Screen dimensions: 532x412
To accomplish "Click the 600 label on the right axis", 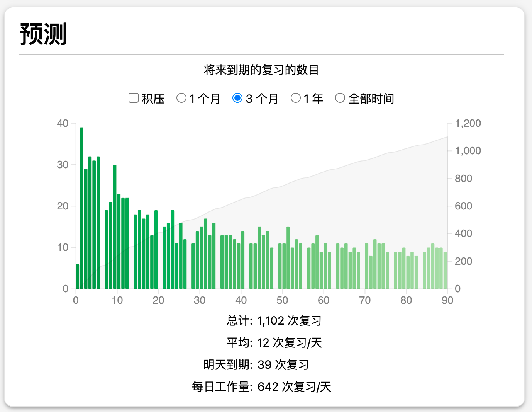I will click(x=463, y=206).
